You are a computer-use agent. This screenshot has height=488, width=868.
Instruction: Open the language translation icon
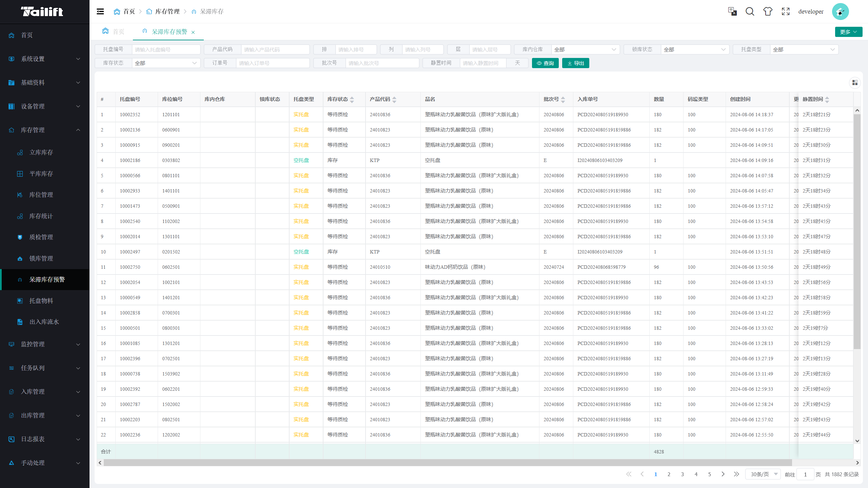point(732,12)
